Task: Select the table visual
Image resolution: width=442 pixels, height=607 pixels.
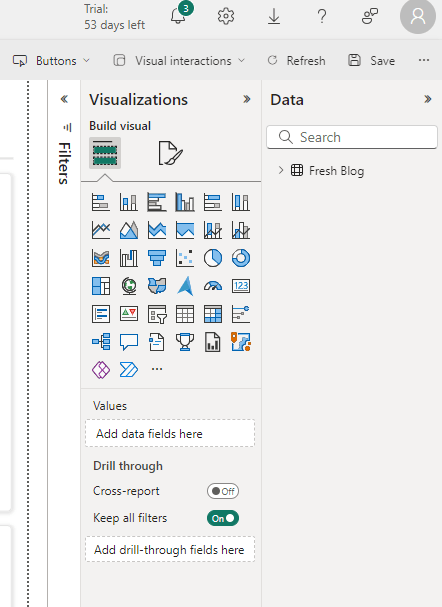Action: pos(185,314)
